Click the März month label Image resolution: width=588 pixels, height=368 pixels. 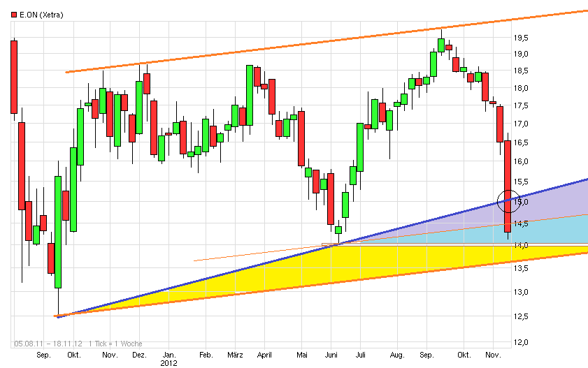(x=235, y=355)
